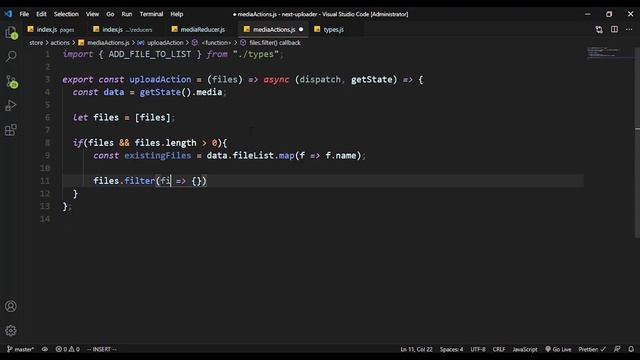Click the vertical editor scrollbar
The image size is (640, 360).
(637, 143)
